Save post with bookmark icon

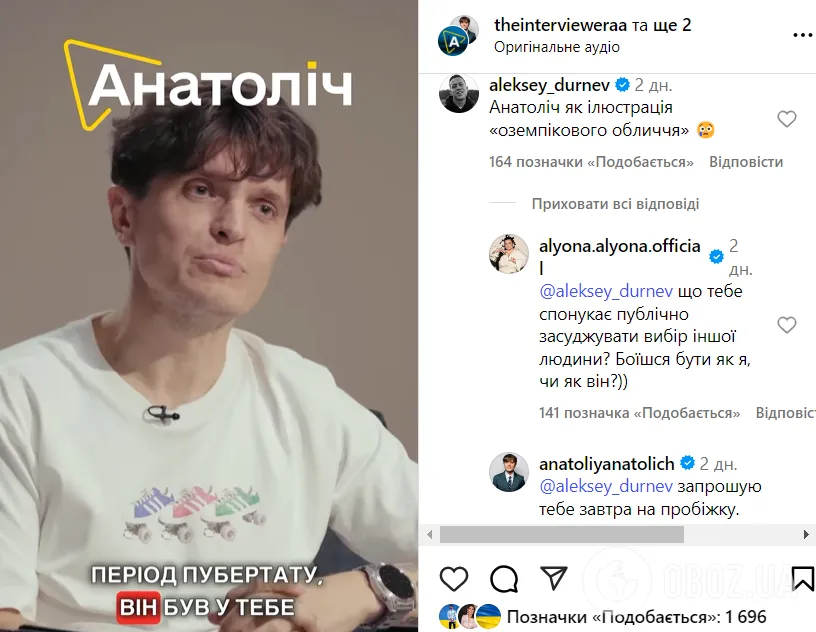[x=803, y=578]
